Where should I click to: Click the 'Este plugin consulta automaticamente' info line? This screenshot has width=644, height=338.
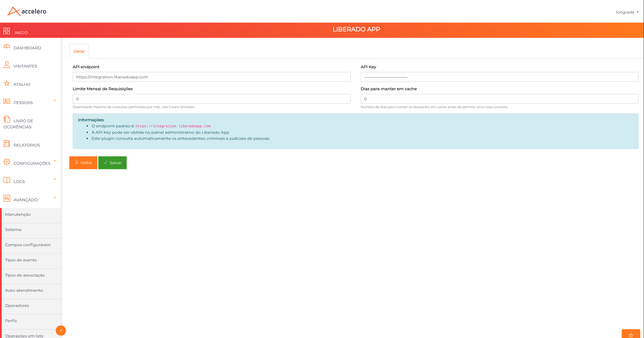[180, 138]
